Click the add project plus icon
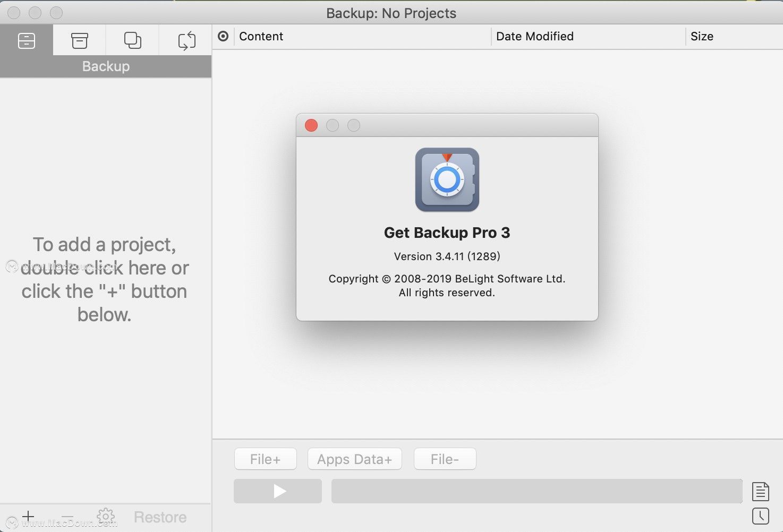The height and width of the screenshot is (532, 783). [x=28, y=516]
